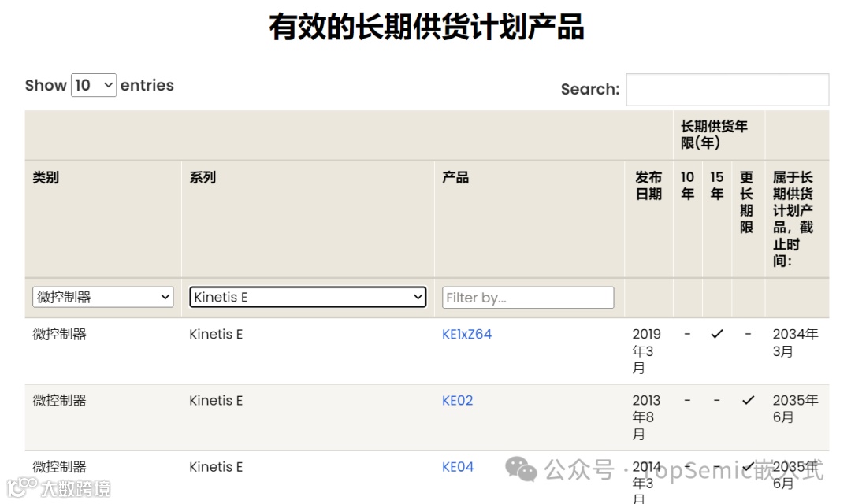Image resolution: width=851 pixels, height=504 pixels.
Task: Open the 类别 filter dropdown showing 微控制器
Action: 103,298
